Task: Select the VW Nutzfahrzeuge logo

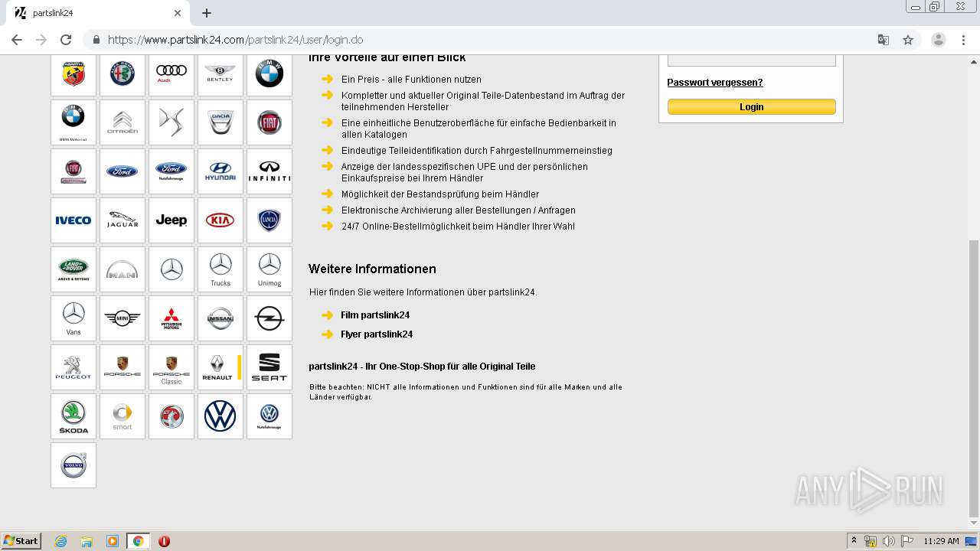Action: point(269,416)
